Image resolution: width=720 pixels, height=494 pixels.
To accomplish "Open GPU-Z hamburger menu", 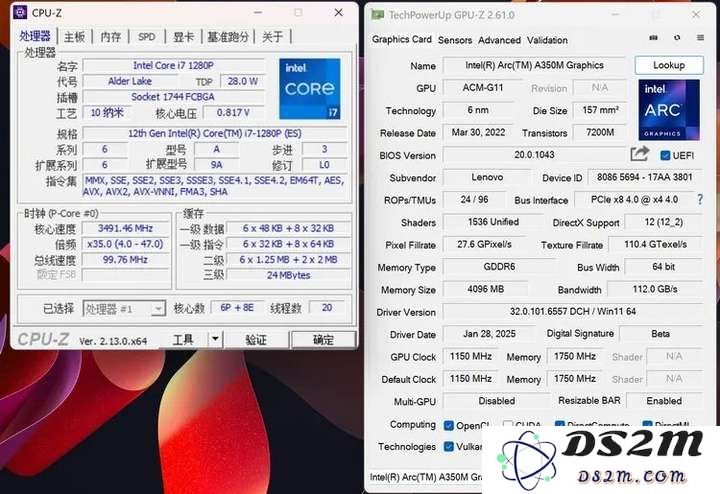I will [x=700, y=38].
